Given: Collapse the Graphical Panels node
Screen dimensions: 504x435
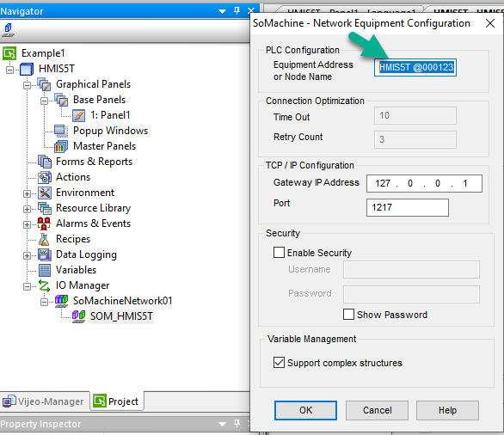Looking at the screenshot, I should [28, 85].
